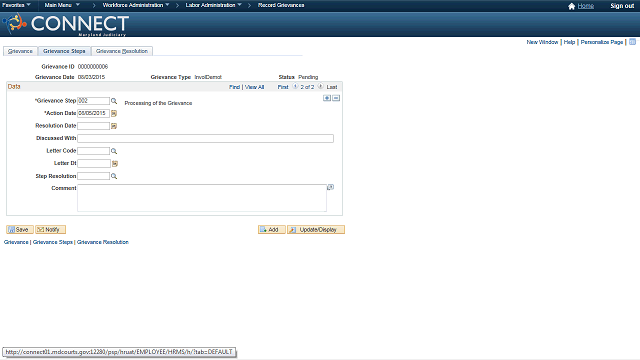Click bottom Grievance page link

coord(16,242)
